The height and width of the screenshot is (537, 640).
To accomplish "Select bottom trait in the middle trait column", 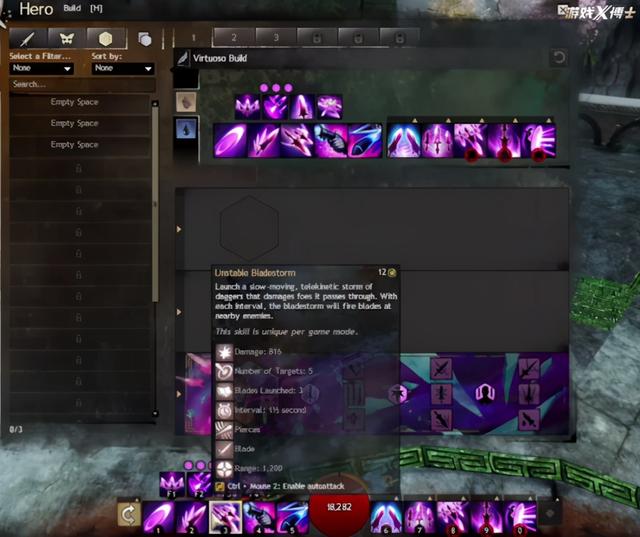I will [441, 419].
